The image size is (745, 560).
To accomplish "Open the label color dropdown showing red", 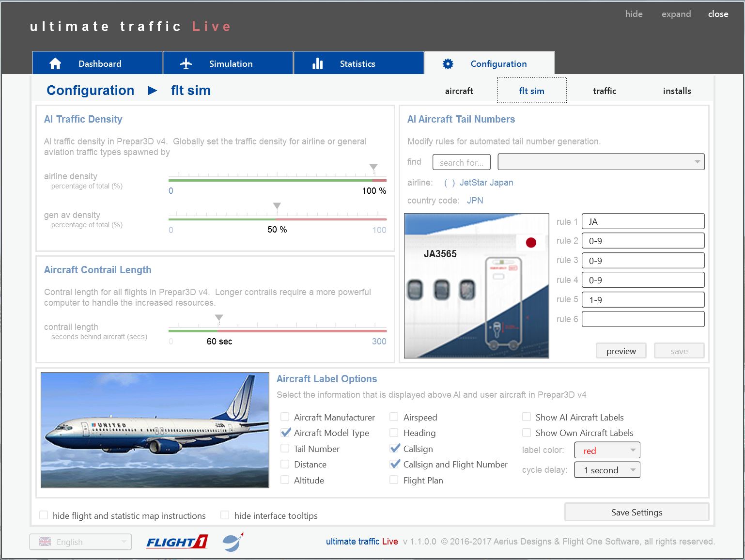I will (606, 450).
